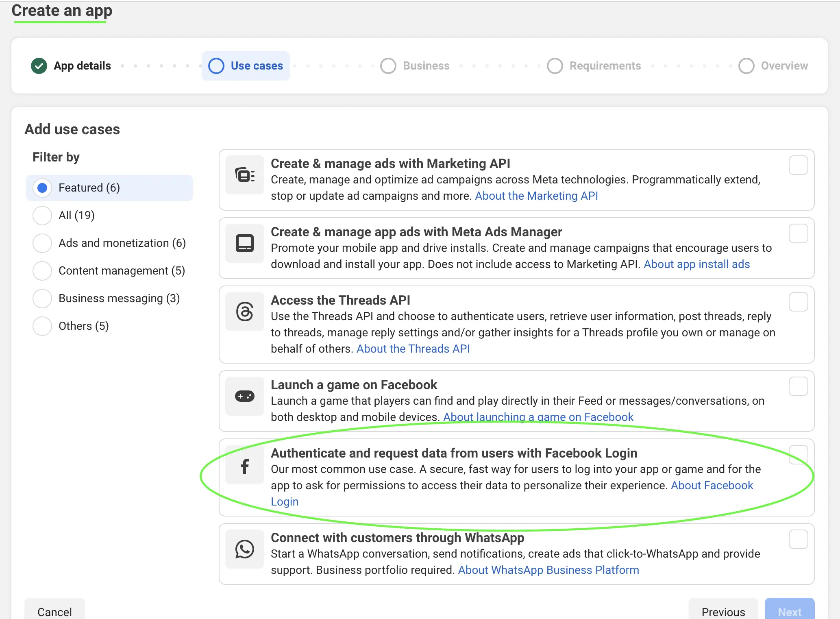
Task: Open the About app install ads link
Action: (x=696, y=264)
